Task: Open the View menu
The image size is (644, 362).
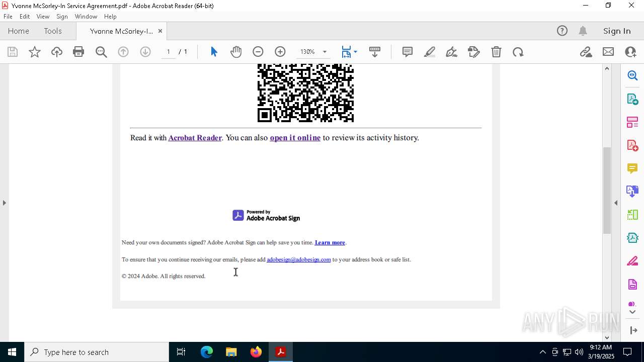Action: tap(43, 17)
